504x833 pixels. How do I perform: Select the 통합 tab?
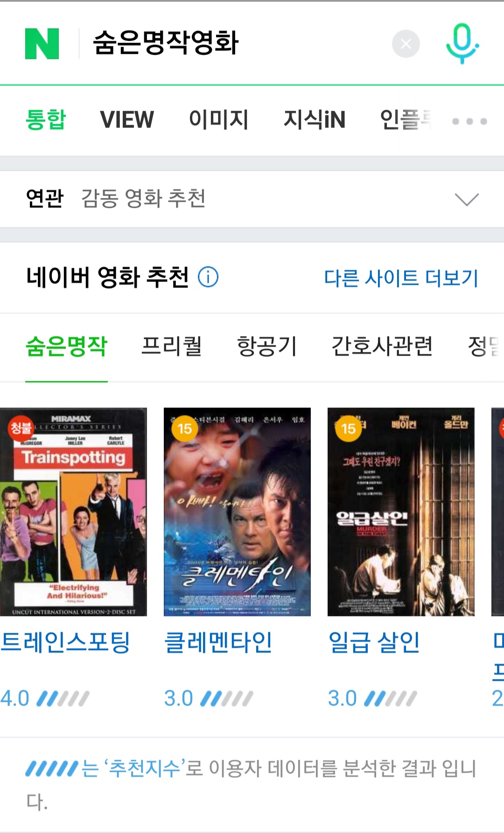pyautogui.click(x=46, y=119)
